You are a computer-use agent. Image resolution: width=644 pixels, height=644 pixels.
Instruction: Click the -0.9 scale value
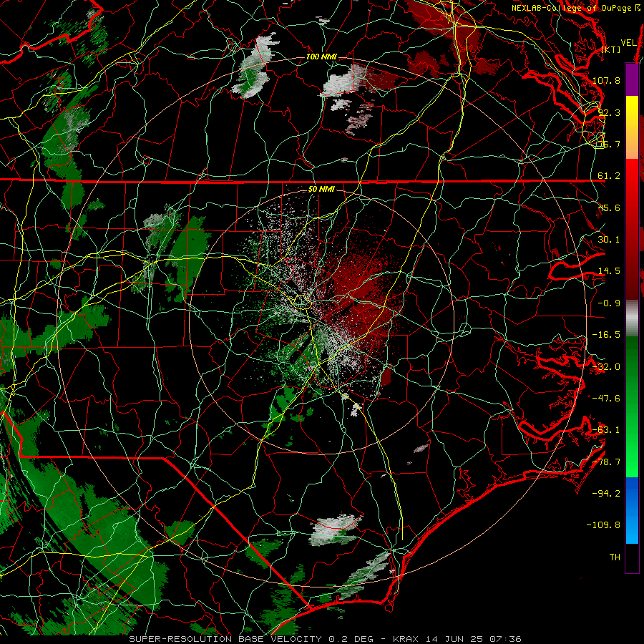[x=609, y=303]
